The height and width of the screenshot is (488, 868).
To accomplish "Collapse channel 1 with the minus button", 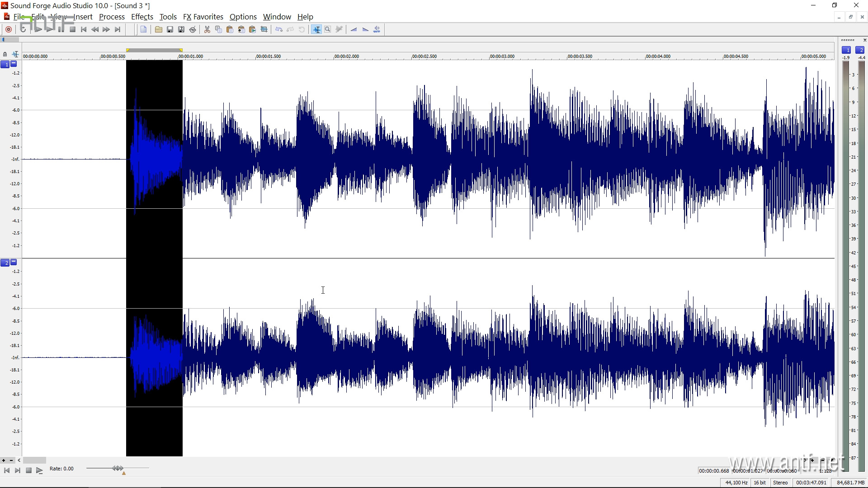I will tap(14, 64).
